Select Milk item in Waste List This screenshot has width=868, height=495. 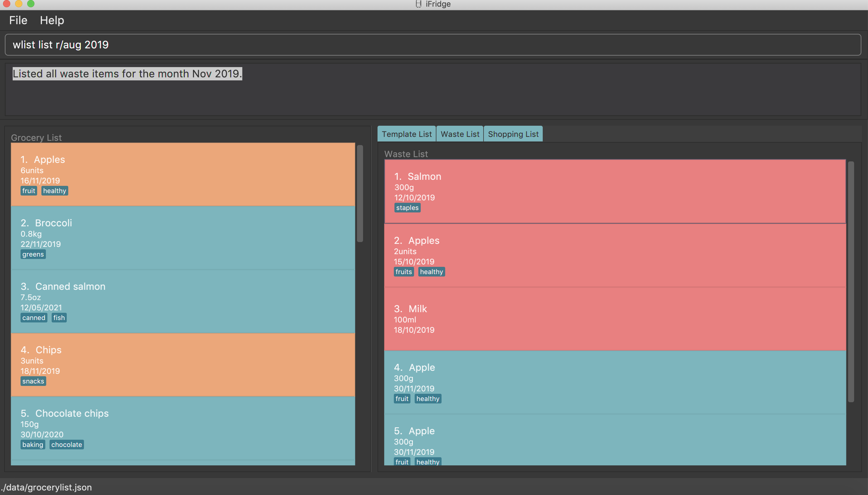pyautogui.click(x=614, y=319)
